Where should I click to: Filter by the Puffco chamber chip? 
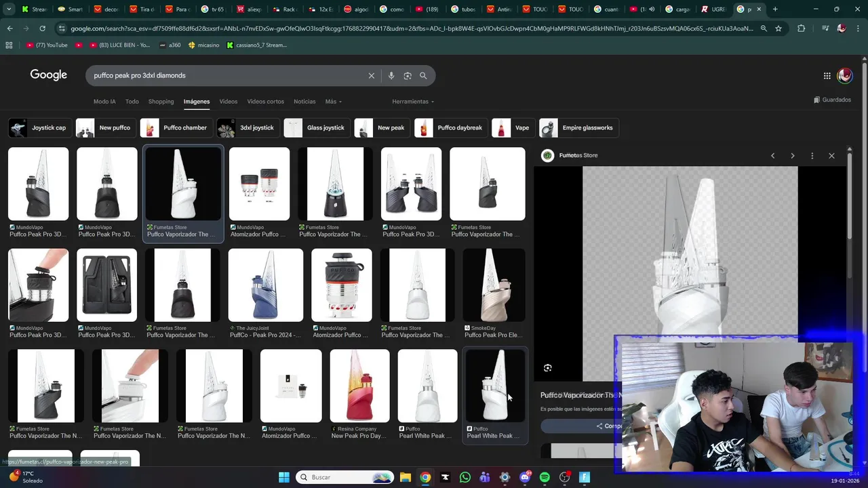coord(176,128)
